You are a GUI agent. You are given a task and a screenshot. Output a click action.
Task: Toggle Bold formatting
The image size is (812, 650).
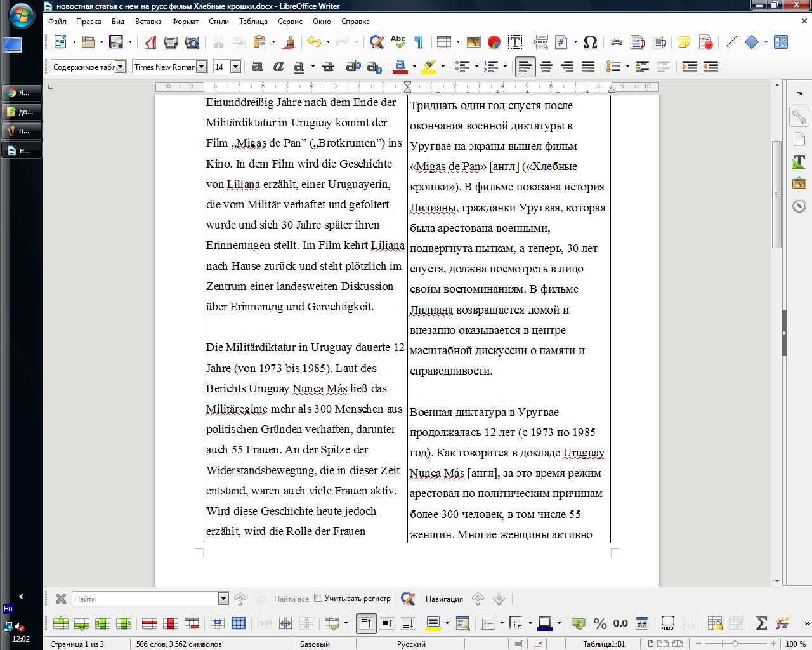coord(257,67)
